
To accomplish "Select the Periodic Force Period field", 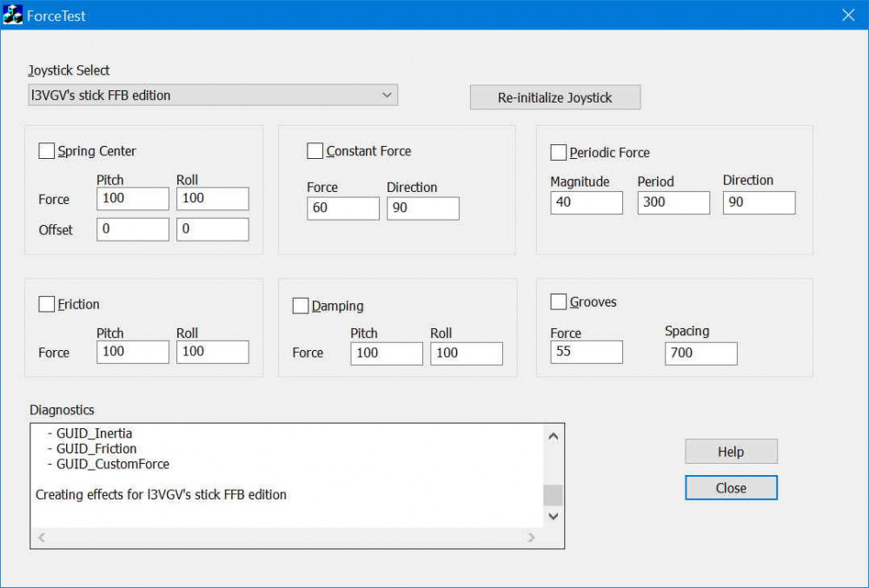I will pyautogui.click(x=673, y=202).
